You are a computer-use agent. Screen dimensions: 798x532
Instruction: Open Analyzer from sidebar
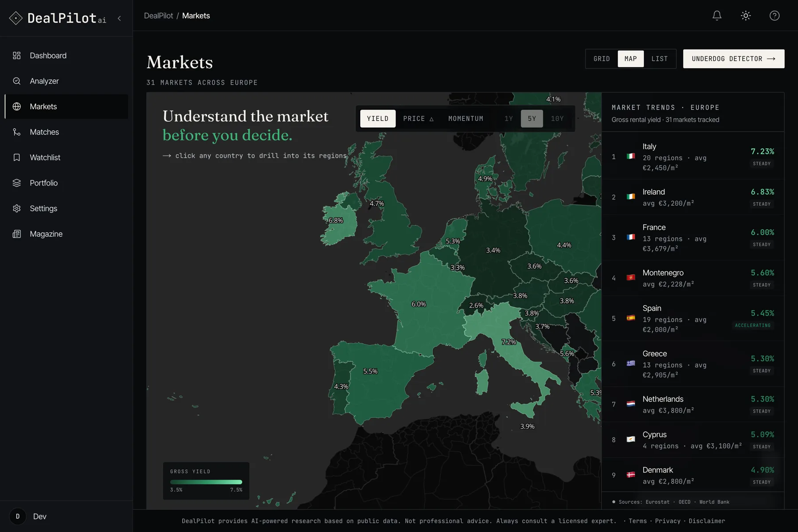(x=66, y=81)
